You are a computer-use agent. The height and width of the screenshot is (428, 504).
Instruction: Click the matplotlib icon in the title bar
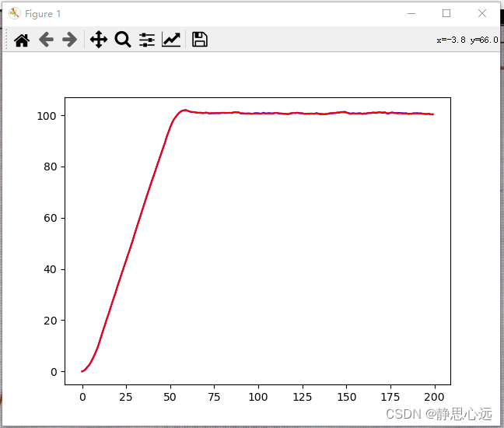pyautogui.click(x=14, y=13)
